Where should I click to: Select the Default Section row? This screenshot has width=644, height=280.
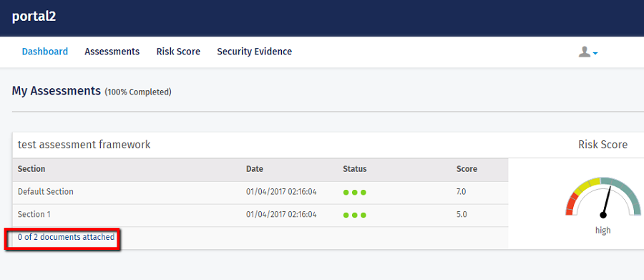coord(260,192)
